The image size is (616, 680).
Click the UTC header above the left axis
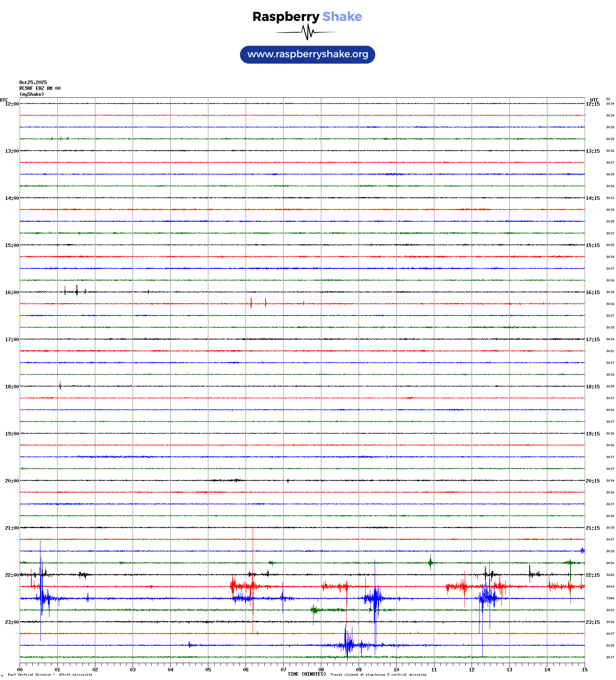(4, 100)
